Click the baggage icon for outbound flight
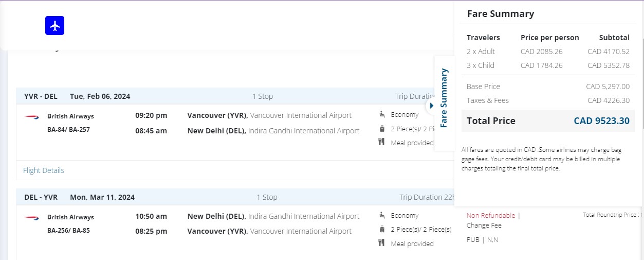Screen dimensions: 644x260 (382, 129)
